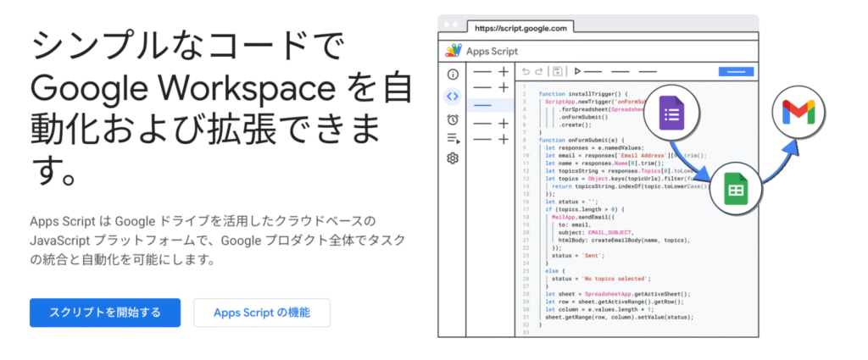Open the Executions list icon

pyautogui.click(x=453, y=138)
